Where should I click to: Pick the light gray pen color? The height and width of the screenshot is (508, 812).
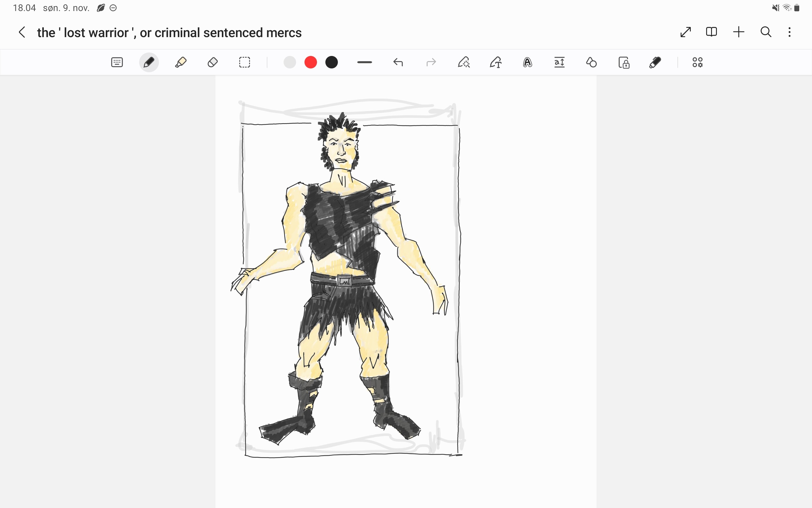click(290, 63)
